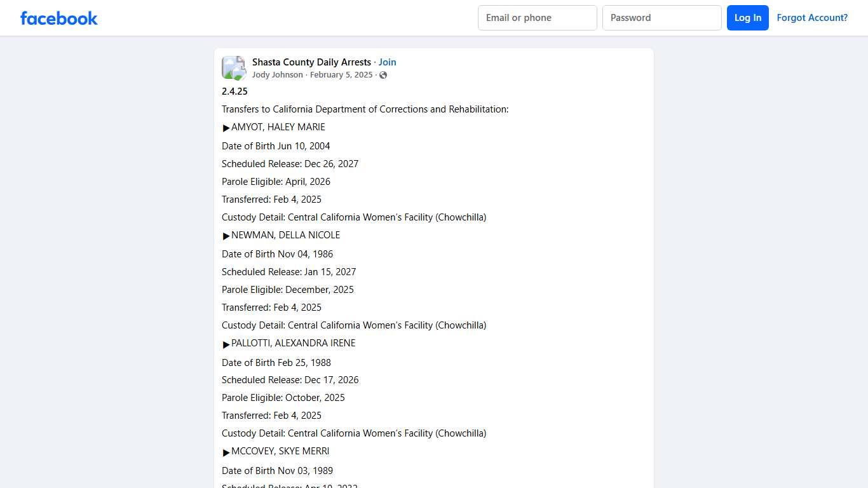Click the Password input field
This screenshot has height=488, width=868.
coord(661,18)
